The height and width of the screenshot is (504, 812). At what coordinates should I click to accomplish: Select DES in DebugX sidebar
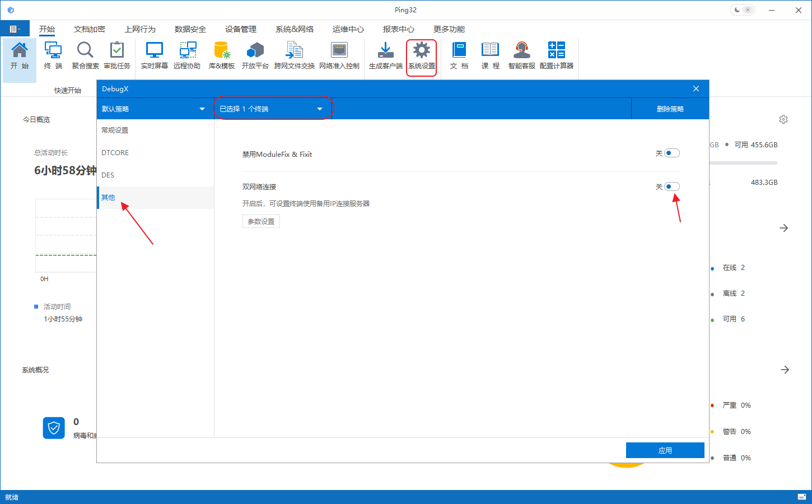click(156, 175)
